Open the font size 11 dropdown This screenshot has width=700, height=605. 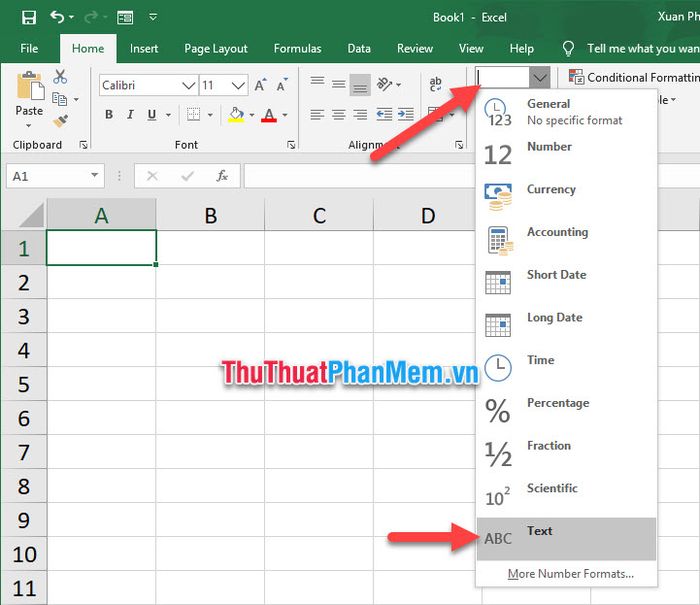pyautogui.click(x=238, y=85)
